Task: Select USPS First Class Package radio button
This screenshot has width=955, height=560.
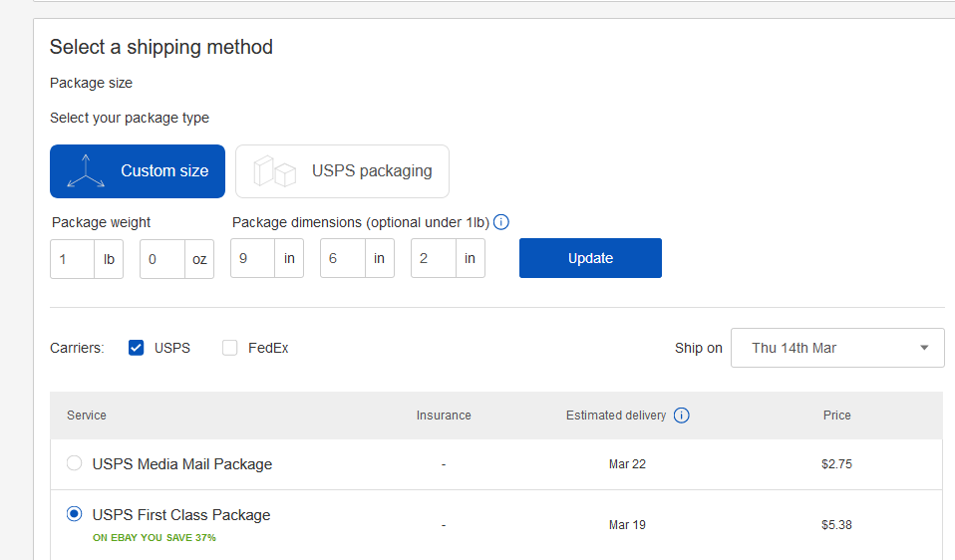Action: pyautogui.click(x=75, y=514)
